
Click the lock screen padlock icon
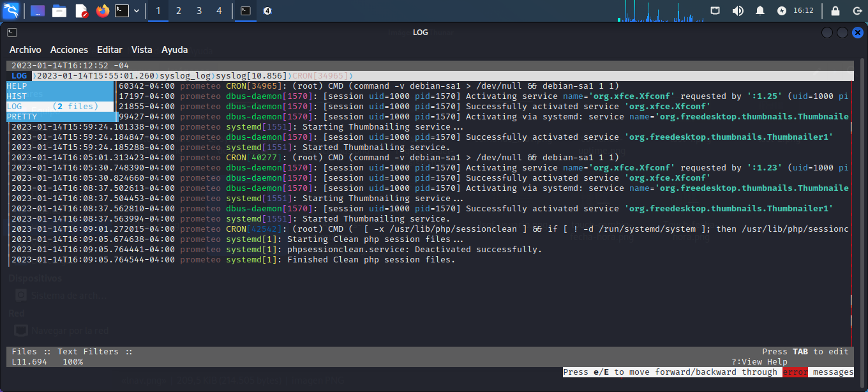point(835,11)
